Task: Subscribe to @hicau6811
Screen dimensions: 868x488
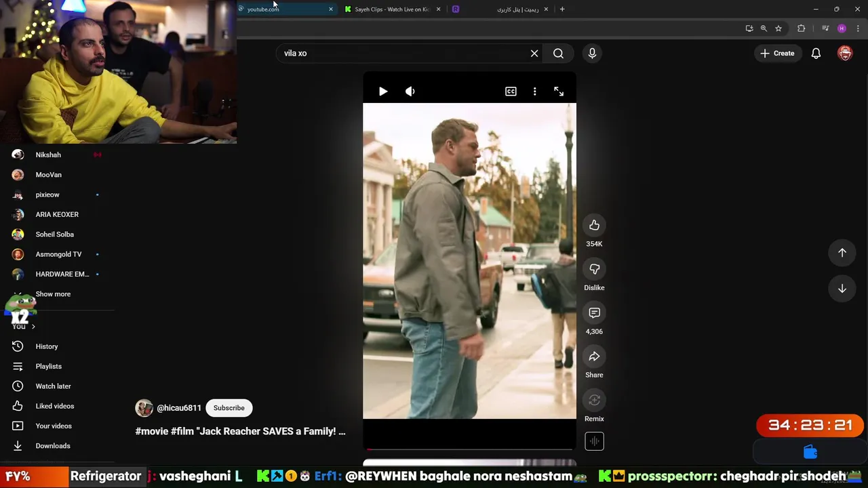Action: pyautogui.click(x=229, y=408)
